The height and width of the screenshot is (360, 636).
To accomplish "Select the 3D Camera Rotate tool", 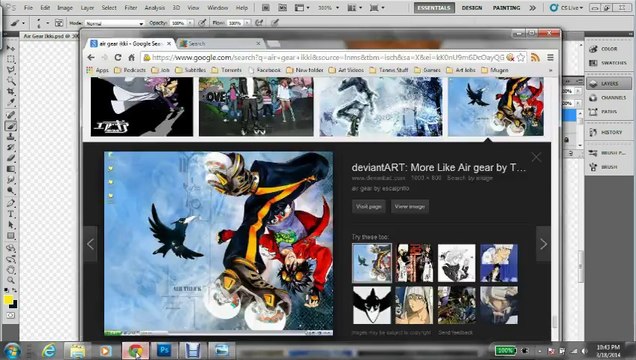I will [x=11, y=259].
